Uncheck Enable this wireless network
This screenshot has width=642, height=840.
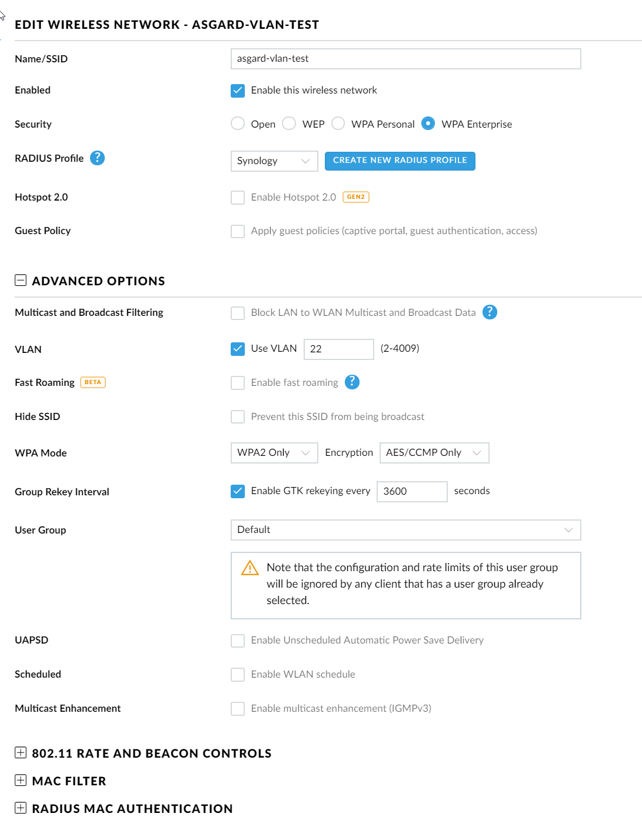tap(238, 91)
